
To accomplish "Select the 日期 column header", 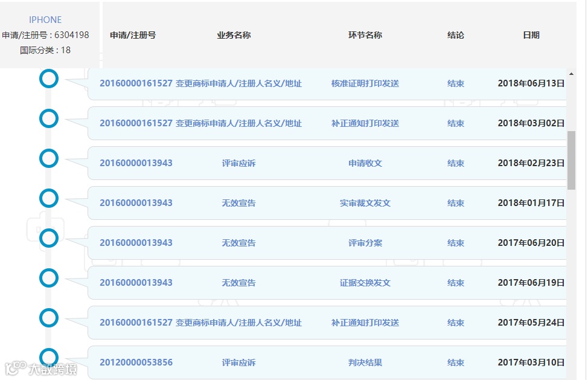I will [531, 35].
